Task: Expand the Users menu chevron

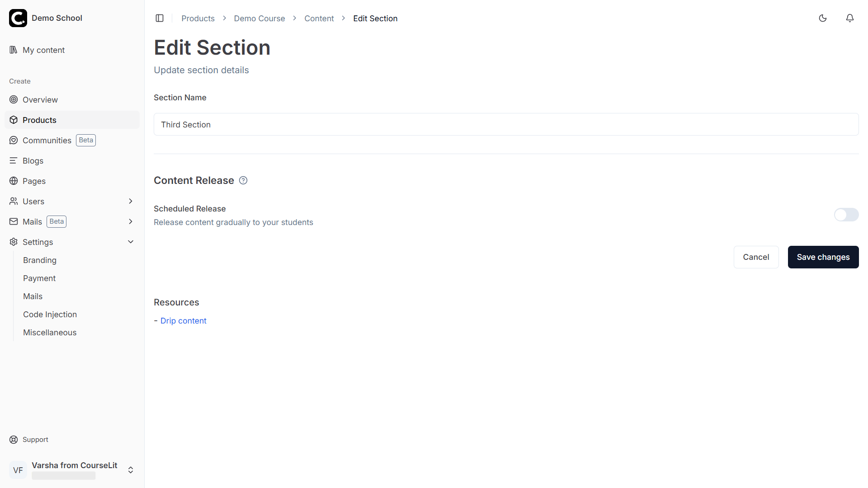Action: [131, 201]
